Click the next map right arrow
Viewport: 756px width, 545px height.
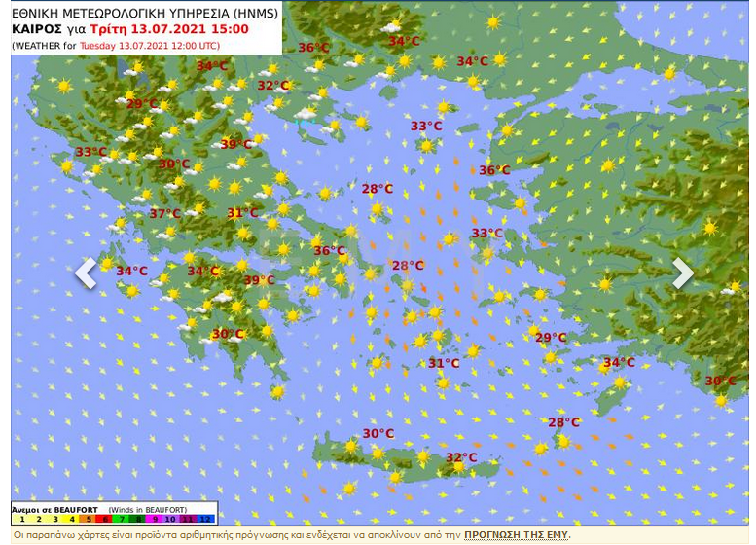(683, 273)
